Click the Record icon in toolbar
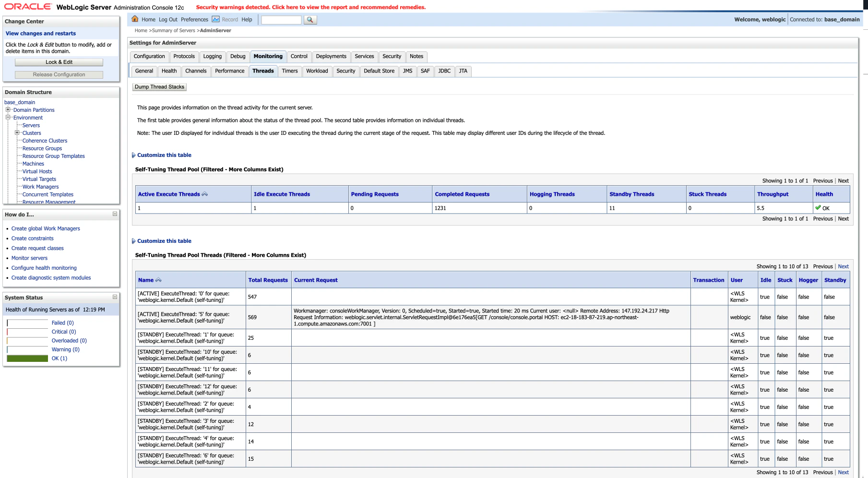Viewport: 868px width, 478px height. point(216,19)
